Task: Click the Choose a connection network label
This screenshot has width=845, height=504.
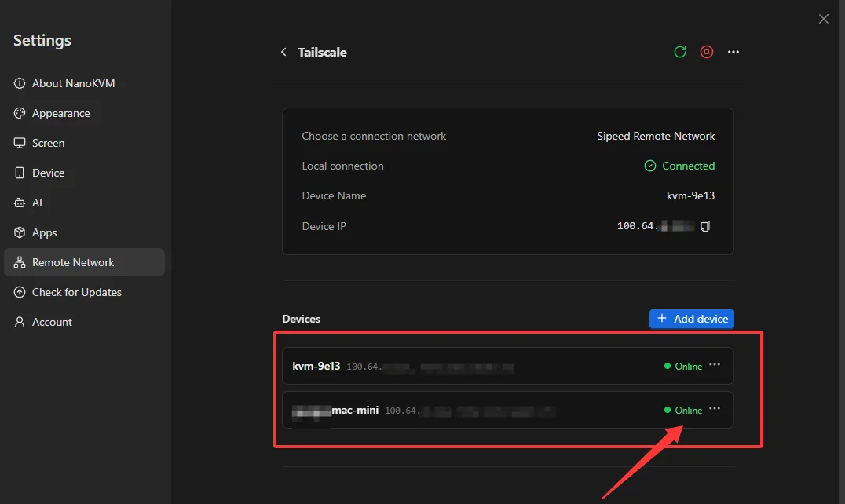Action: click(374, 137)
